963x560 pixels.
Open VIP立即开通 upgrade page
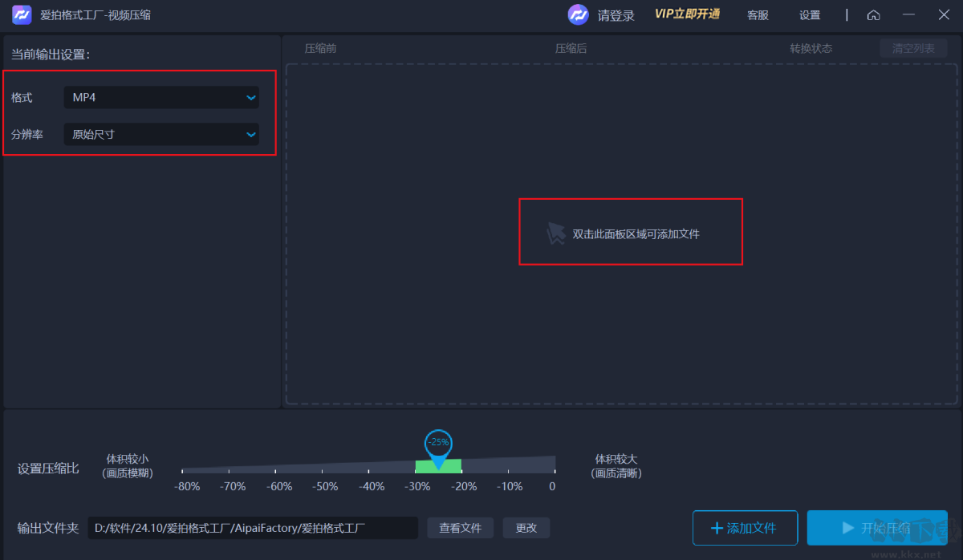(x=687, y=14)
